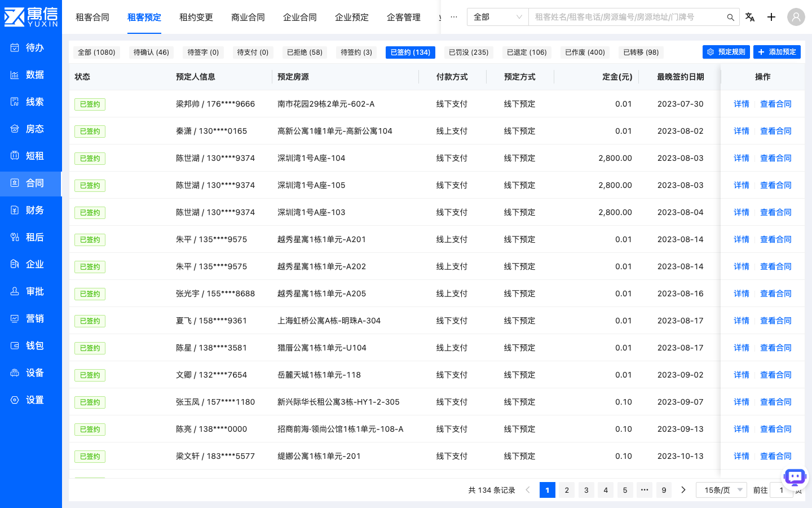Open 详情 for 深圳湾1号A座-104 row
812x508 pixels.
pyautogui.click(x=742, y=158)
